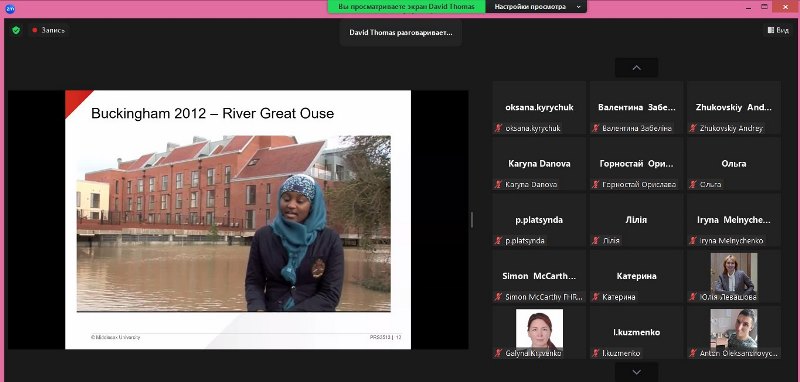Viewport: 800px width, 382px height.
Task: Select the l.kuzmenko participant tile name
Action: pyautogui.click(x=637, y=332)
